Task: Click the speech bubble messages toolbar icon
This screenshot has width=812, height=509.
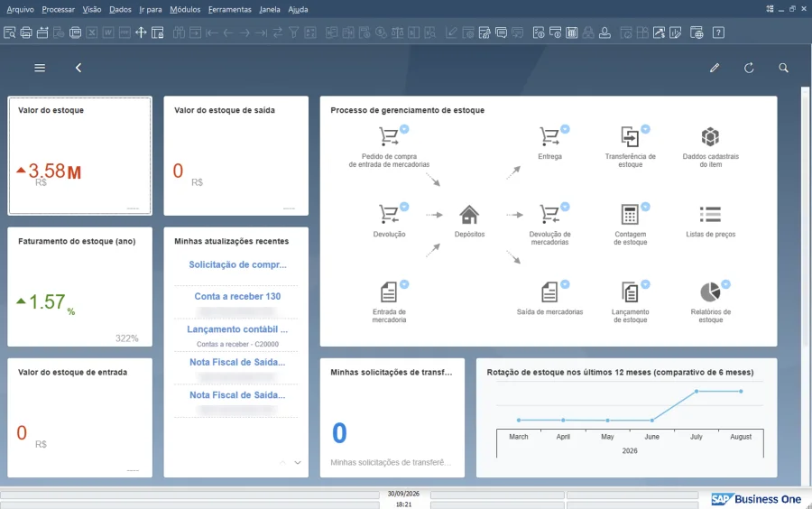Action: pos(501,32)
